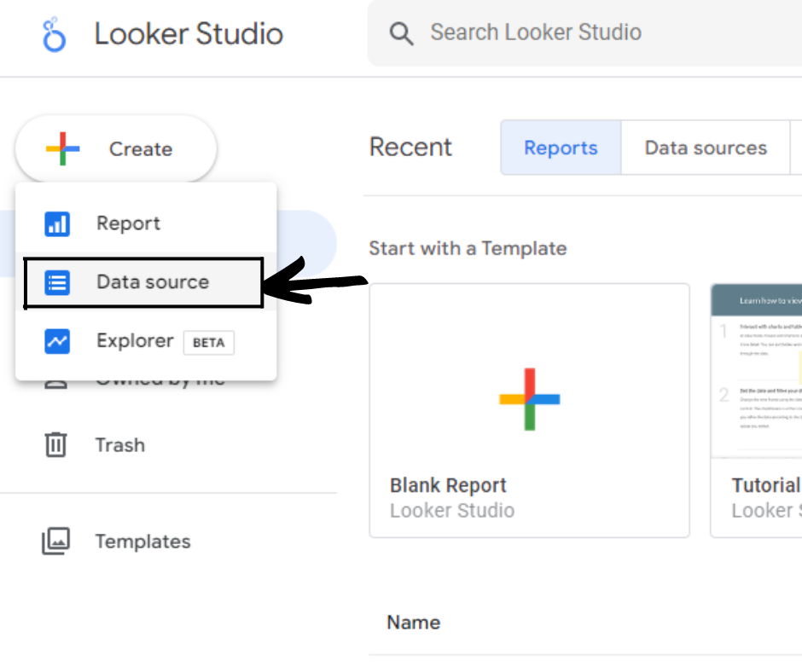
Task: Switch to the Reports tab
Action: tap(561, 148)
